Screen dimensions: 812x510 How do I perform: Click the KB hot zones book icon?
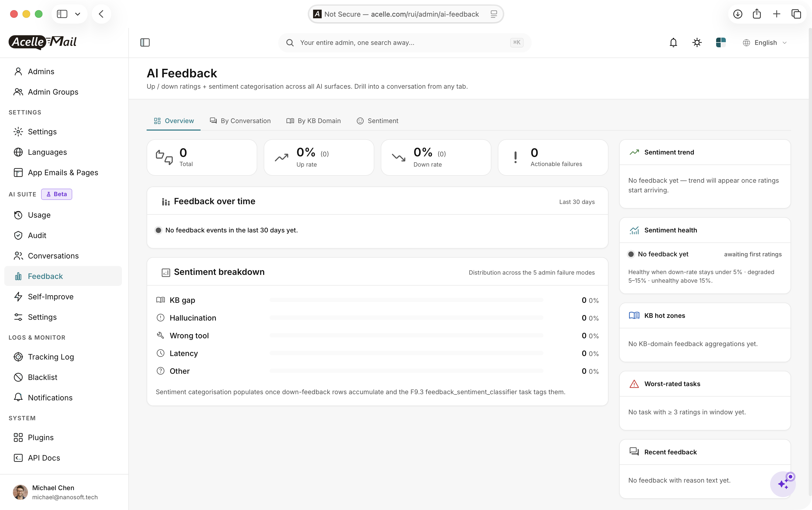[x=634, y=315]
